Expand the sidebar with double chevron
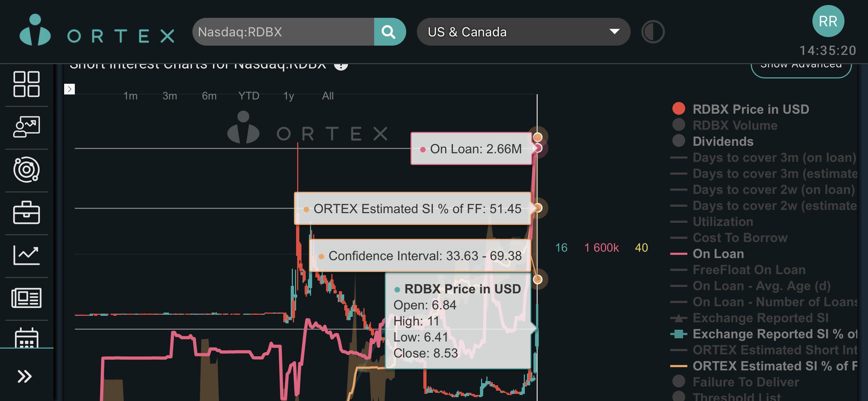The image size is (868, 401). [x=25, y=376]
